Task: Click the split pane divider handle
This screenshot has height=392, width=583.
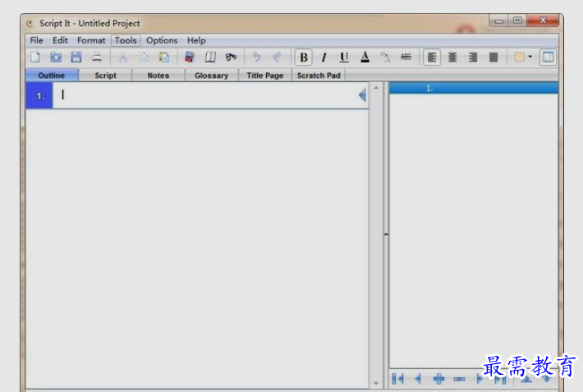Action: (386, 235)
